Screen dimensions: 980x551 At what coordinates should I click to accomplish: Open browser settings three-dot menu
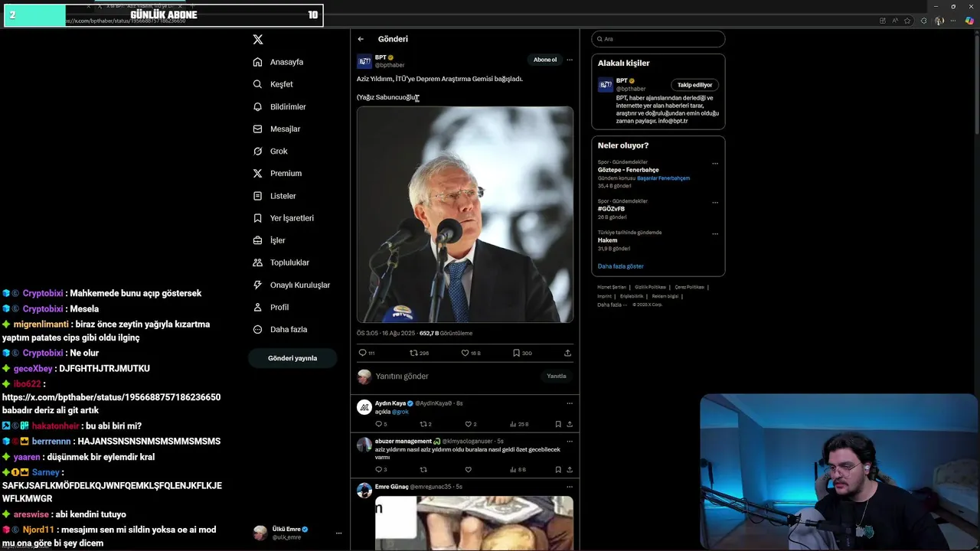click(955, 21)
